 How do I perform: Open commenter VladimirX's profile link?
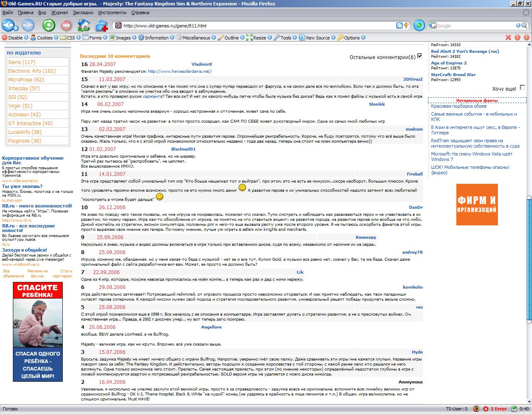point(202,64)
